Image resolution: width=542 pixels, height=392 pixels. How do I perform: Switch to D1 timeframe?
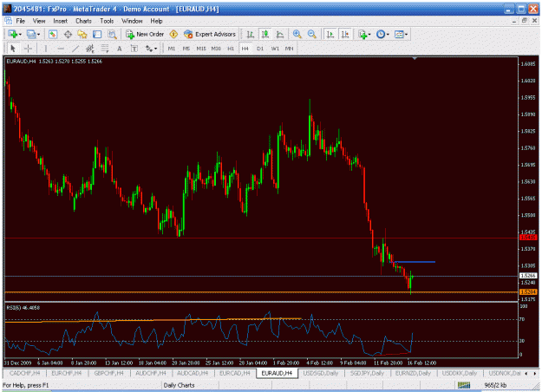coord(260,49)
